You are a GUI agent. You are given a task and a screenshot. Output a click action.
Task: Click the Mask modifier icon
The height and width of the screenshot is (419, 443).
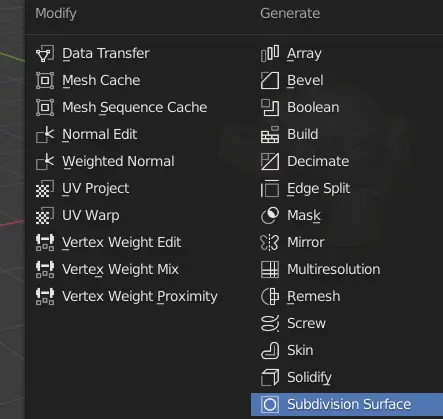tap(270, 215)
